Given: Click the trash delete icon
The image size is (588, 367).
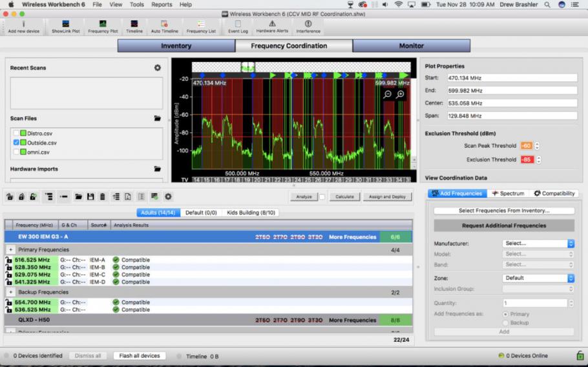Looking at the screenshot, I should pos(102,196).
